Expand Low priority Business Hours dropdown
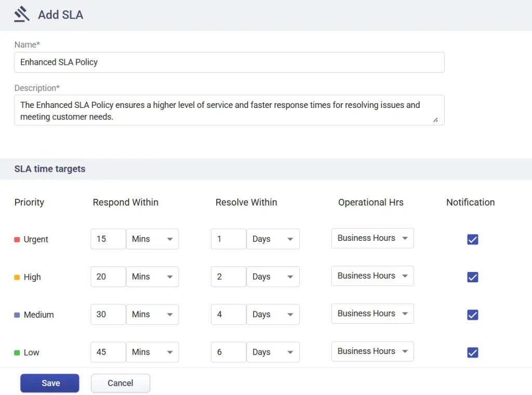 373,351
